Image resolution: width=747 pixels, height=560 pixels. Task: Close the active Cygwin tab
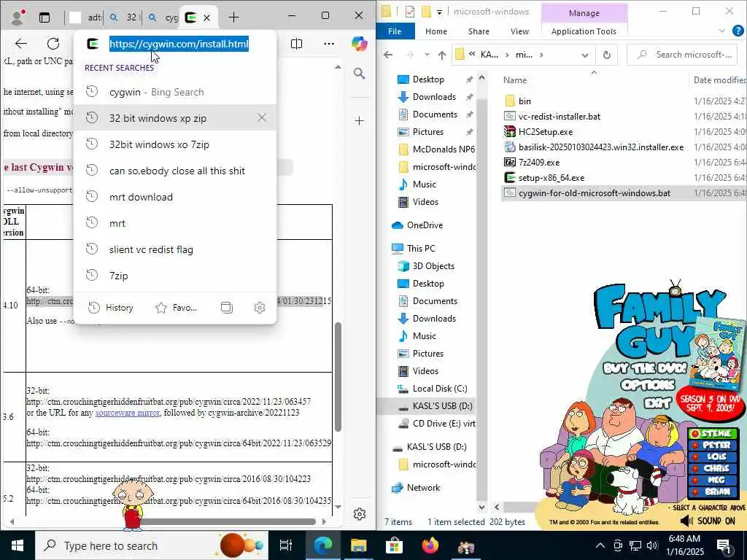206,17
